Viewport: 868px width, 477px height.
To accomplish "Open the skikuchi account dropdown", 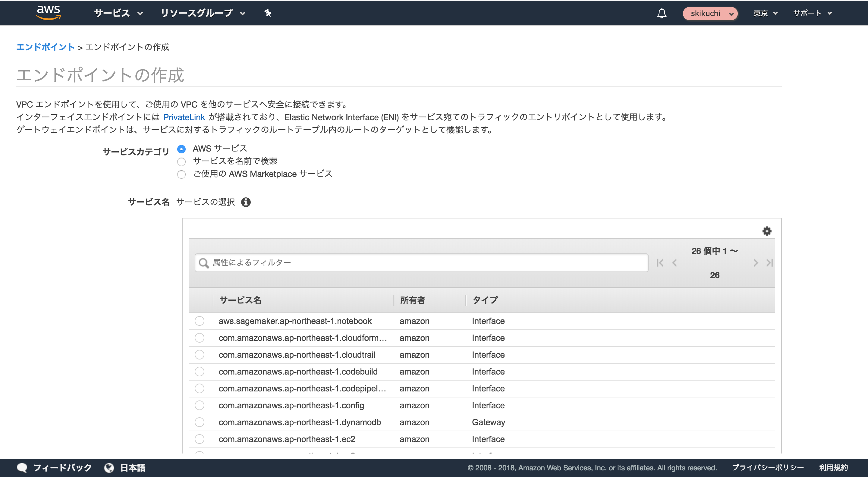I will (710, 14).
